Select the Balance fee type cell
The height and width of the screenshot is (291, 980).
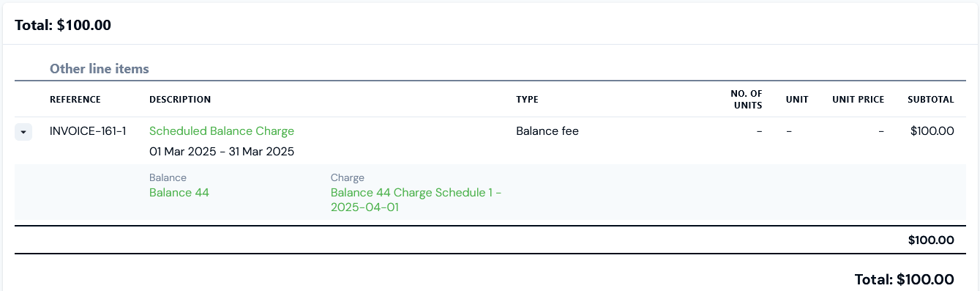coord(547,131)
